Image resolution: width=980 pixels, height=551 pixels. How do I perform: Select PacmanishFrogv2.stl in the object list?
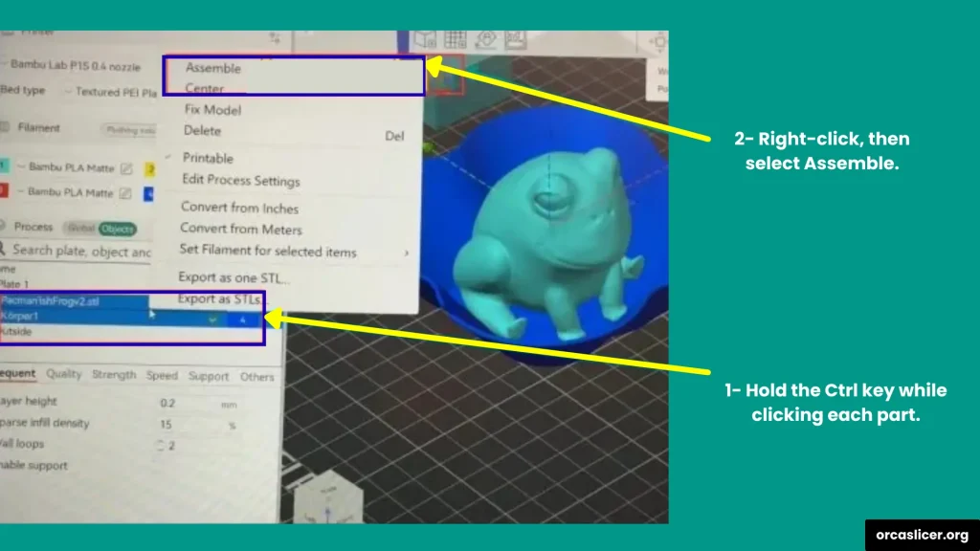coord(75,301)
